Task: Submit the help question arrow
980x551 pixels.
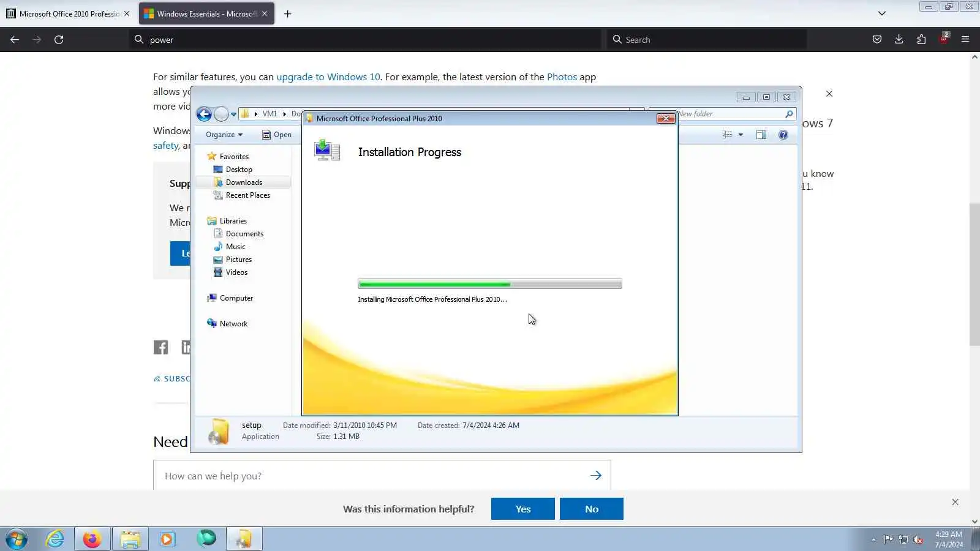Action: click(596, 476)
